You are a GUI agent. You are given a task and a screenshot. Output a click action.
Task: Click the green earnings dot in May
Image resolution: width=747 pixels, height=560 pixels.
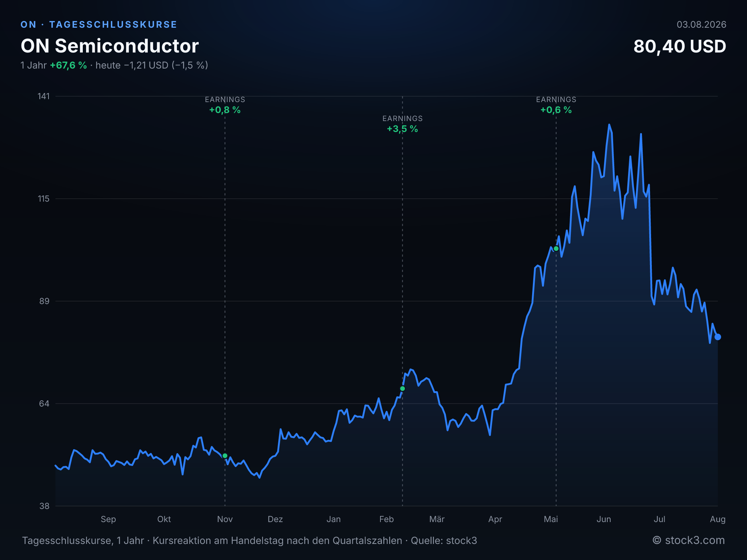point(556,249)
